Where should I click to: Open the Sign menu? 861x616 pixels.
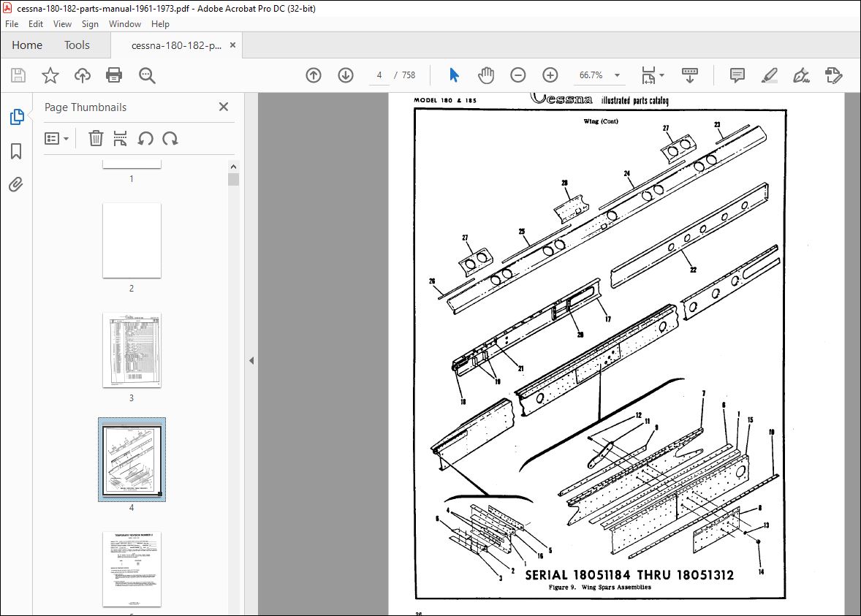point(90,24)
